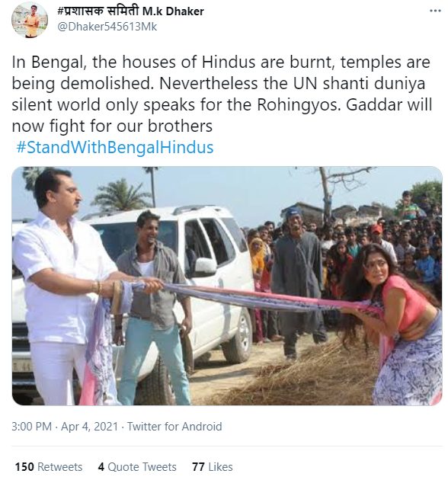Click the Hindi text प्रशासक समिती in name
Image resolution: width=448 pixels, height=480 pixels.
(101, 11)
